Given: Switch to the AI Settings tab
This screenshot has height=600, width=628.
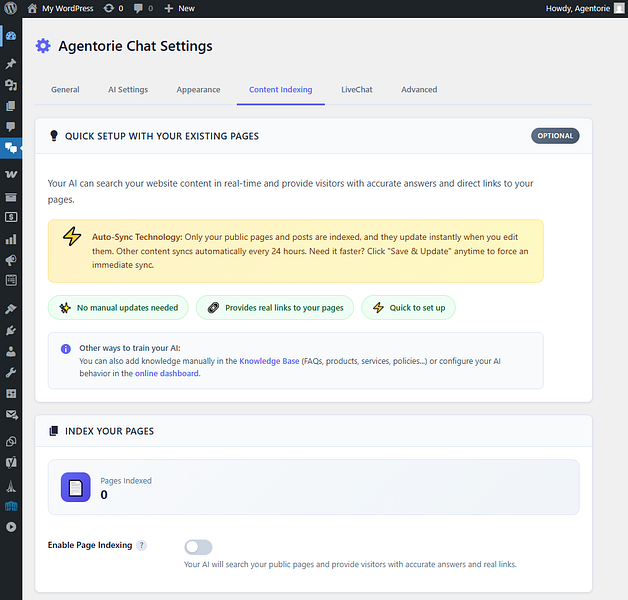Looking at the screenshot, I should pyautogui.click(x=128, y=90).
